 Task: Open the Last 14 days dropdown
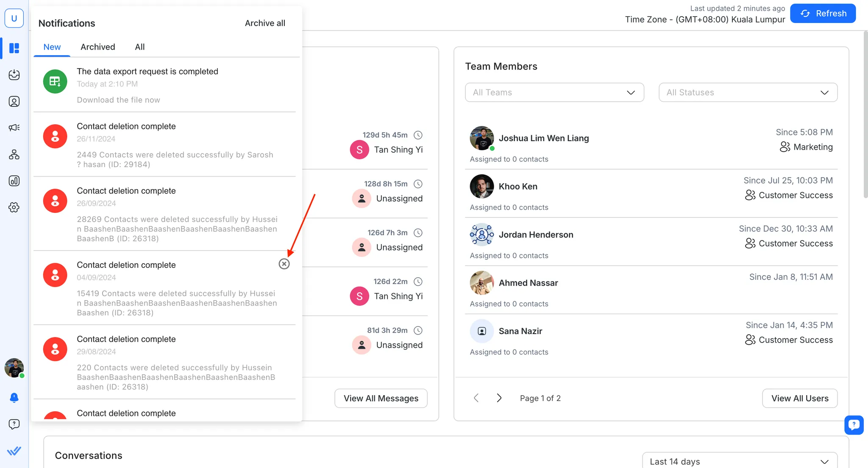739,461
